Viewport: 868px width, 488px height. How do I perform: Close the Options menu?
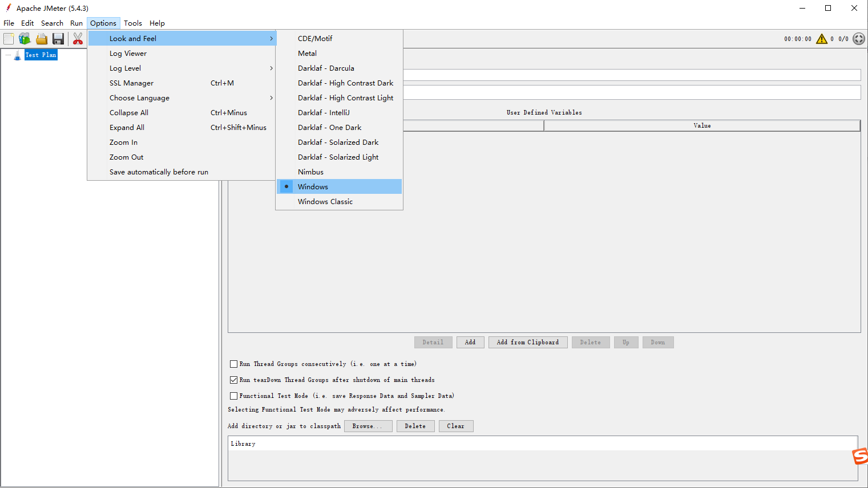(x=103, y=23)
